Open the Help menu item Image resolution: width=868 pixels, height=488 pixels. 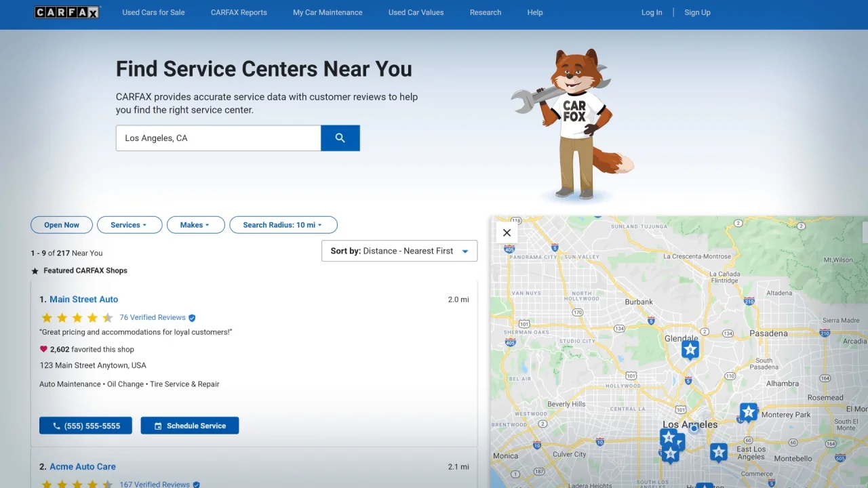[535, 12]
